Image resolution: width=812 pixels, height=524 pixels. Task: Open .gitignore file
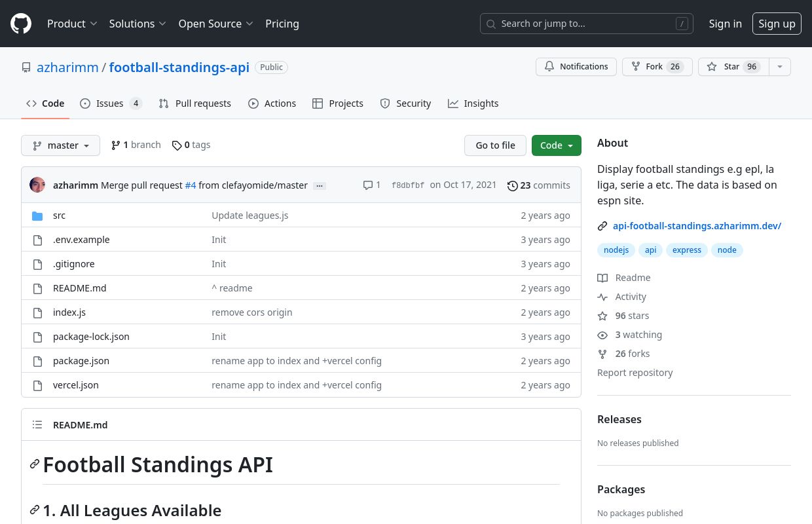point(73,264)
